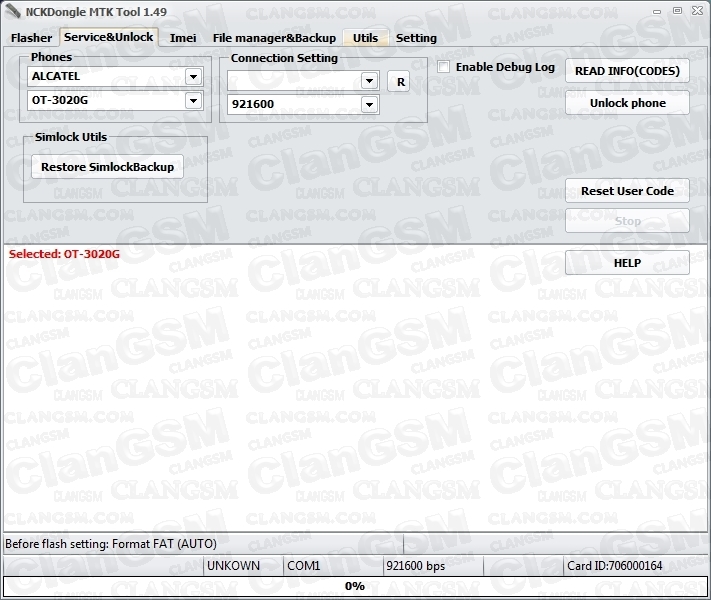711x600 pixels.
Task: Close the NCKDongle MTK Tool window
Action: click(x=697, y=11)
